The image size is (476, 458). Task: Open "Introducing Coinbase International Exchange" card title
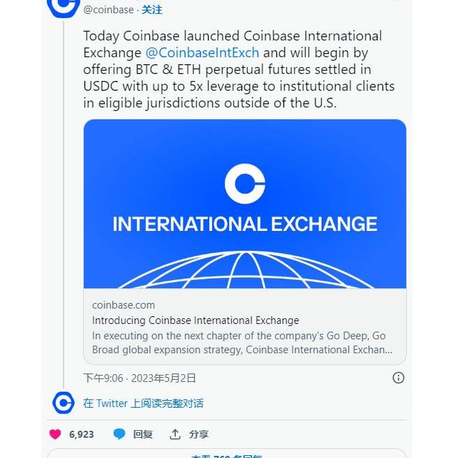coord(195,320)
